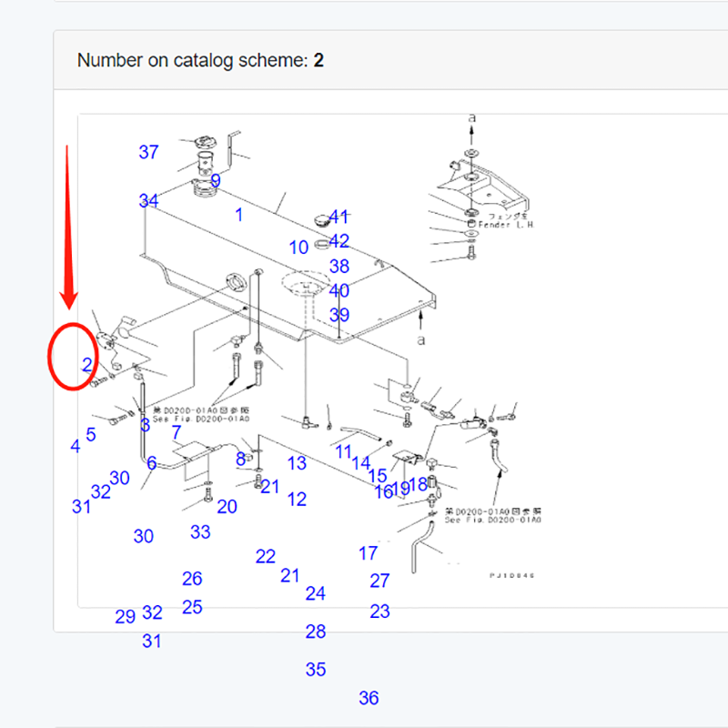Select part number 6 on the scheme
This screenshot has width=728, height=728.
151,463
